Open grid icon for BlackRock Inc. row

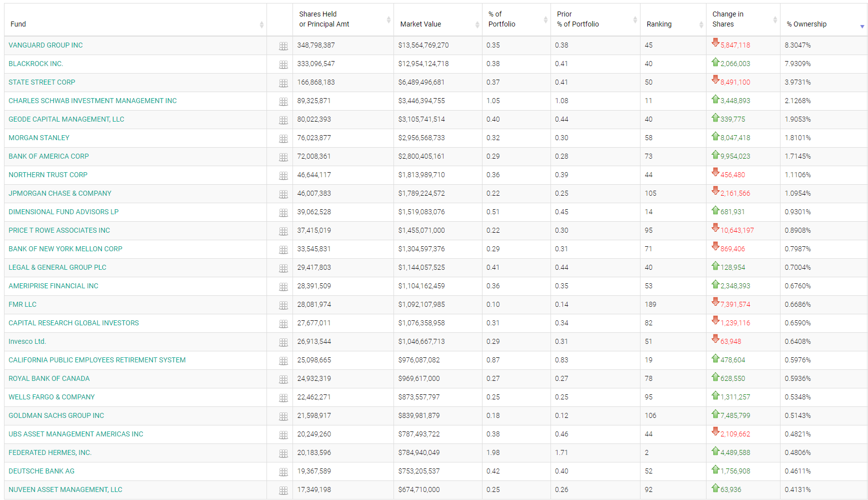point(283,65)
